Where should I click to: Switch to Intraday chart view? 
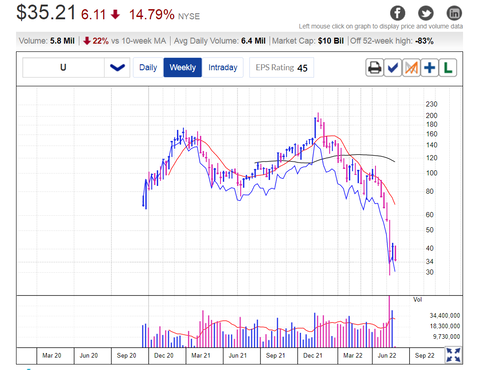(223, 68)
